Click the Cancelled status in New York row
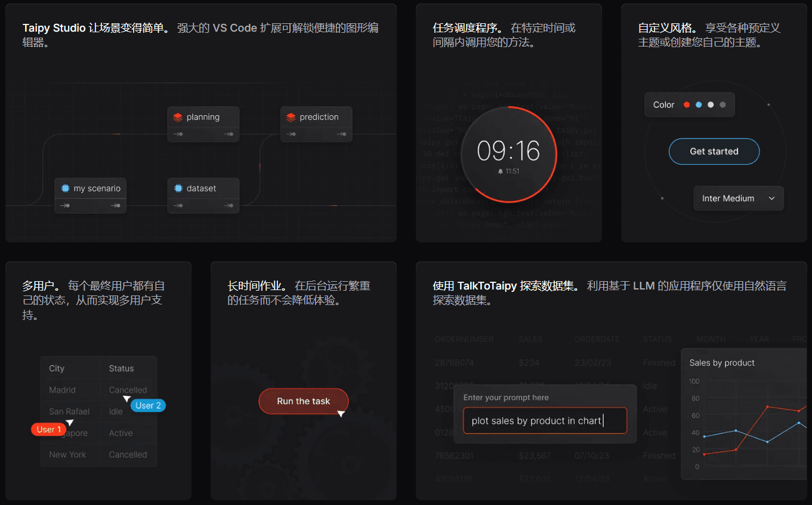The image size is (812, 505). coord(128,454)
